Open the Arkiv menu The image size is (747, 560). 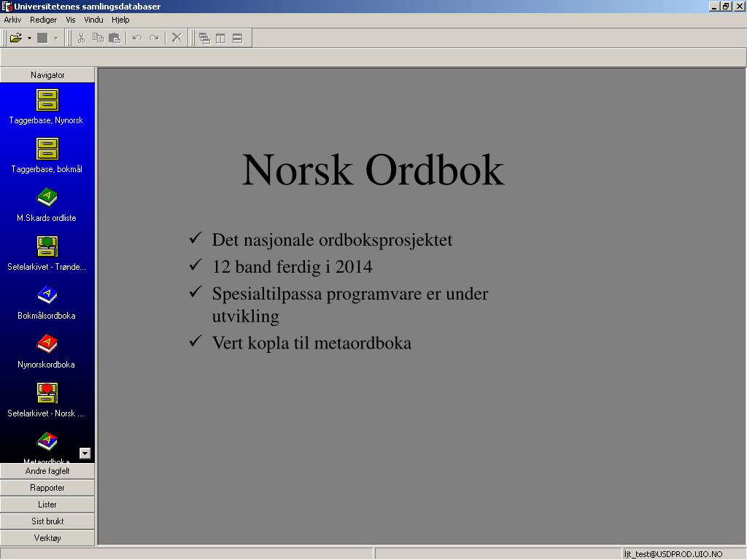coord(12,20)
